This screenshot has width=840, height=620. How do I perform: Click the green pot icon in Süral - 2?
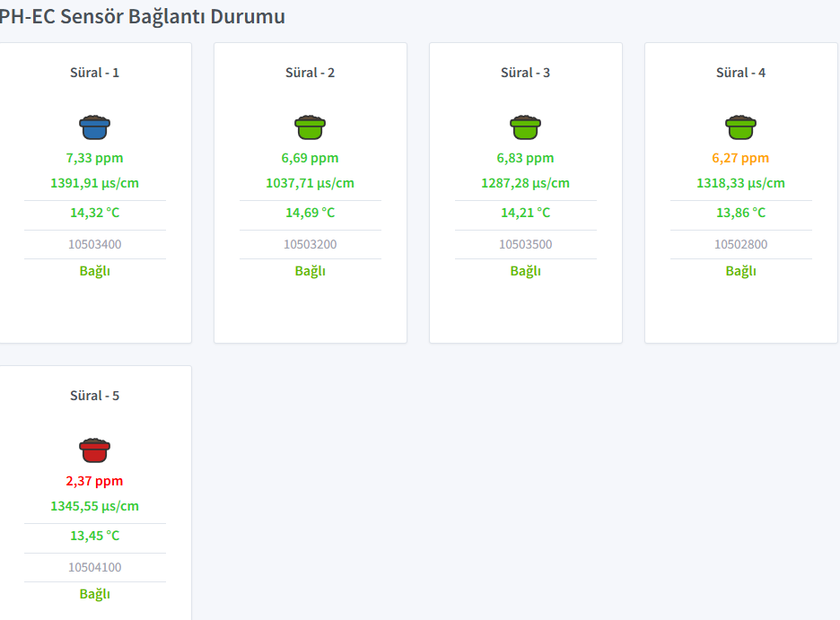coord(310,127)
